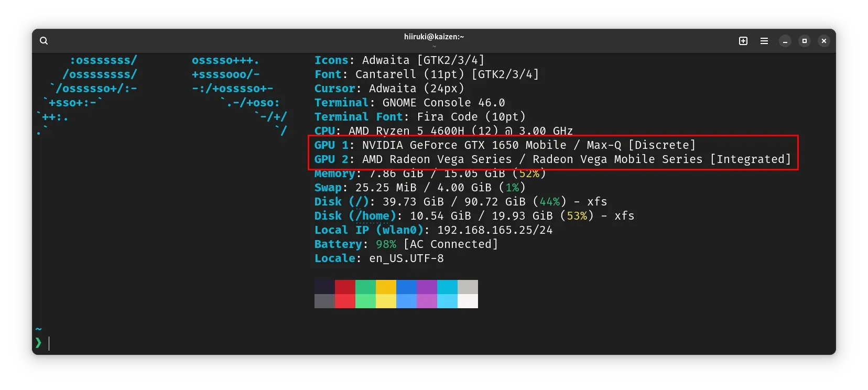Open the hamburger main menu
This screenshot has height=390, width=868.
click(764, 41)
